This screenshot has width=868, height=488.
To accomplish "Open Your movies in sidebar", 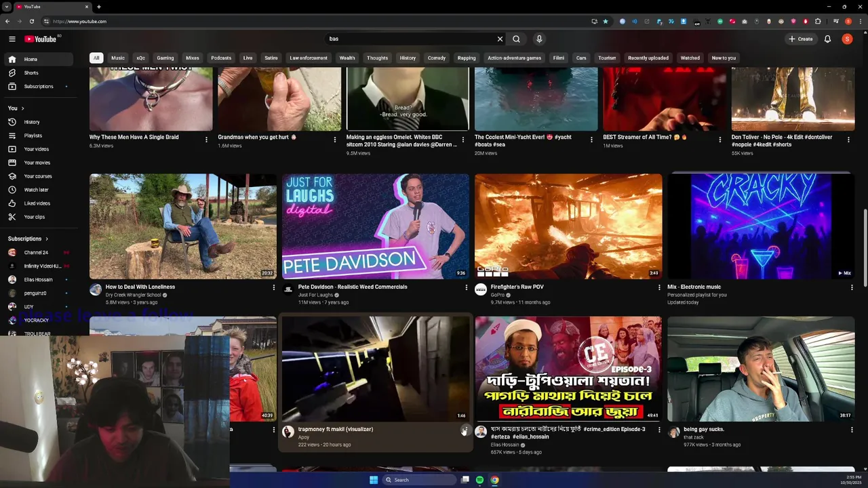I will (x=37, y=163).
